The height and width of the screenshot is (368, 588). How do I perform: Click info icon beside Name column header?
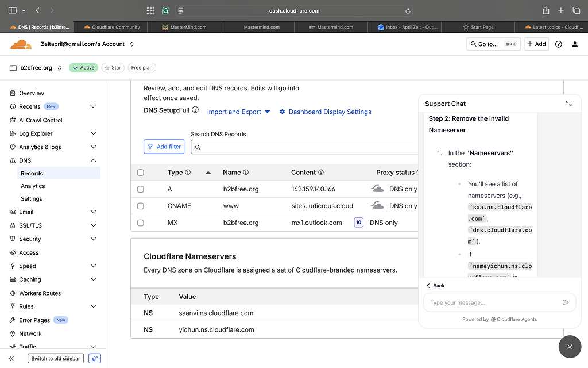tap(246, 172)
